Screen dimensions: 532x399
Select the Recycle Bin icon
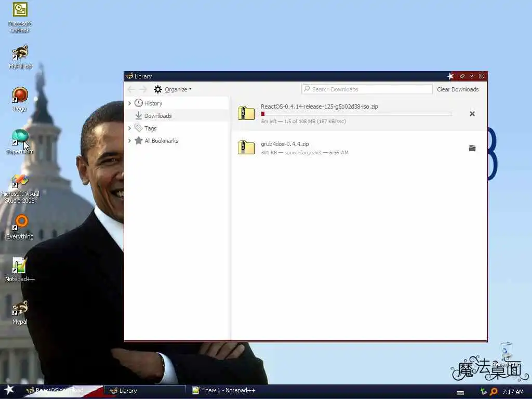click(506, 354)
